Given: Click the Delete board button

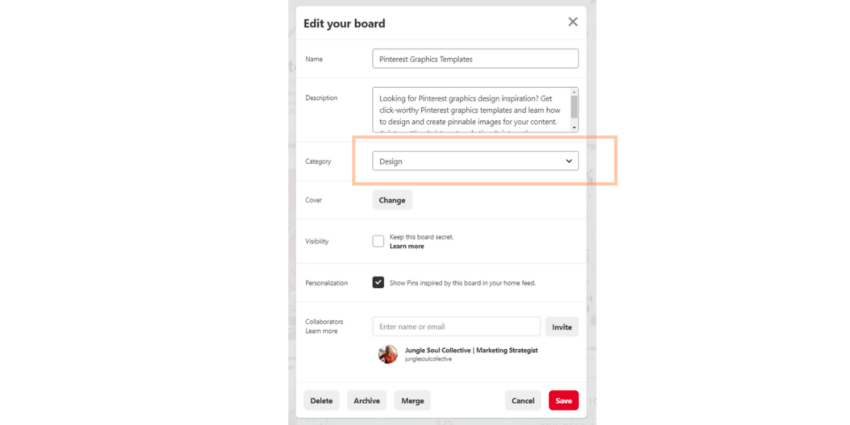Looking at the screenshot, I should pyautogui.click(x=321, y=401).
